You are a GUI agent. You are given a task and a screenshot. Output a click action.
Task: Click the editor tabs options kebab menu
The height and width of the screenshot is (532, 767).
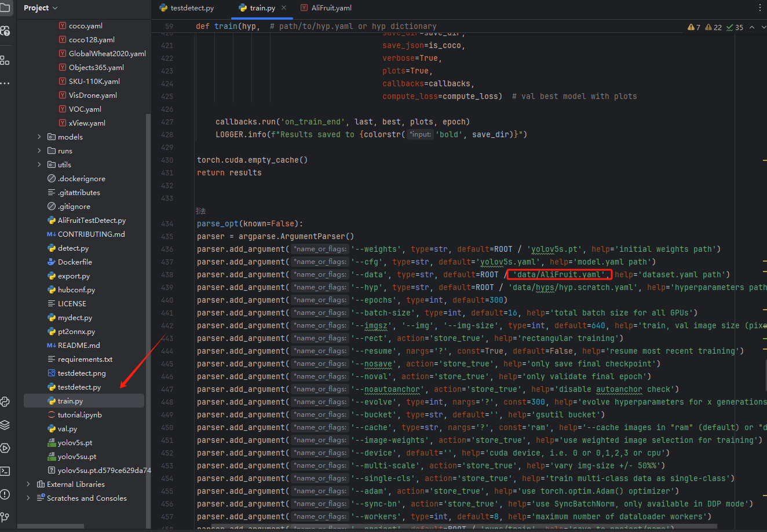(760, 8)
